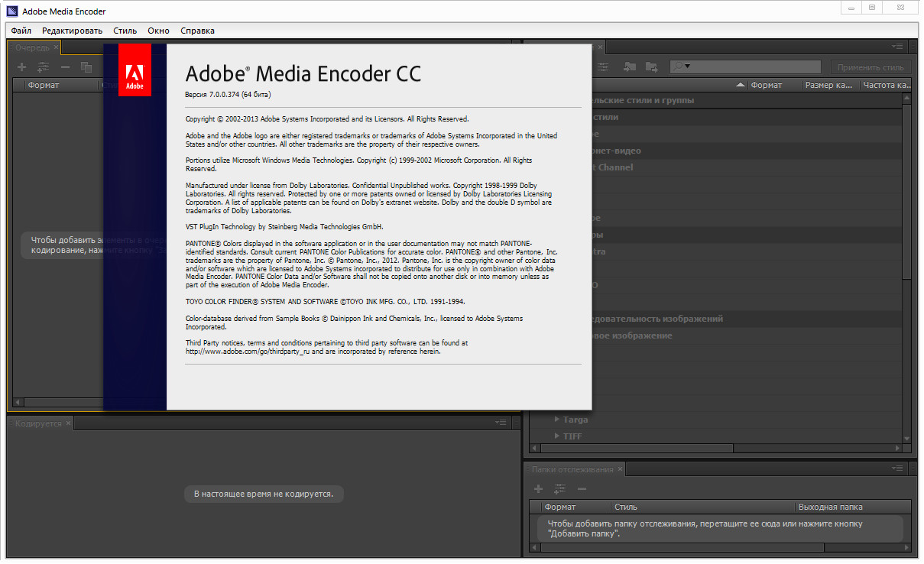Close the Кодируется panel tab
The width and height of the screenshot is (924, 564).
click(68, 423)
